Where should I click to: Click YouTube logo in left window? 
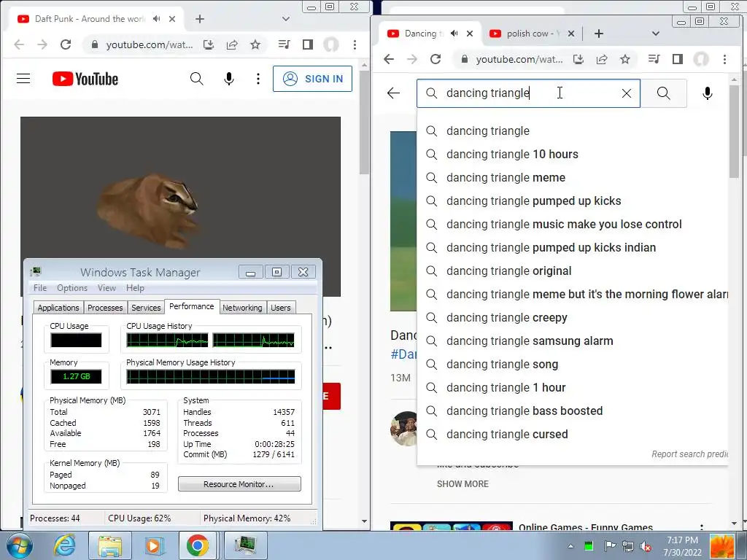(x=85, y=79)
